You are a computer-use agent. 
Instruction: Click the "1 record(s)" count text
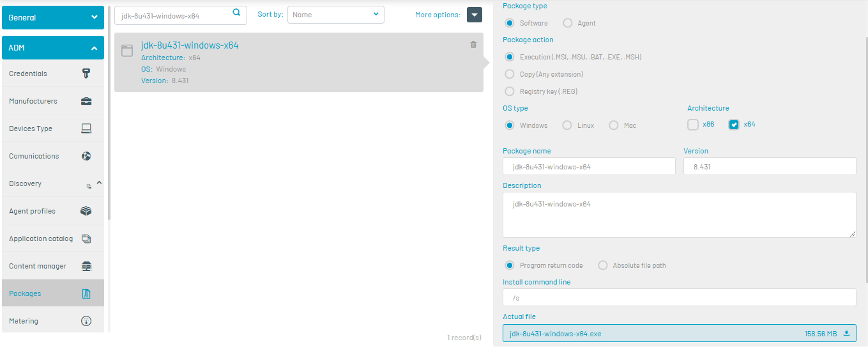pos(464,338)
